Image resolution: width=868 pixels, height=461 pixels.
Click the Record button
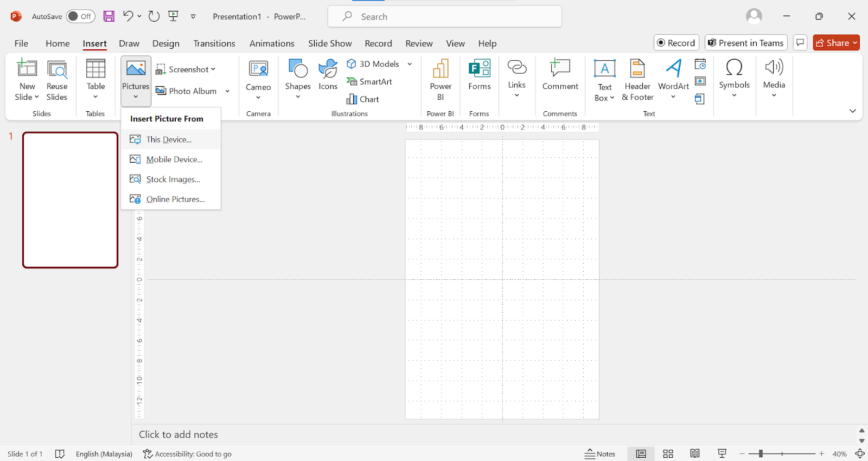point(676,43)
